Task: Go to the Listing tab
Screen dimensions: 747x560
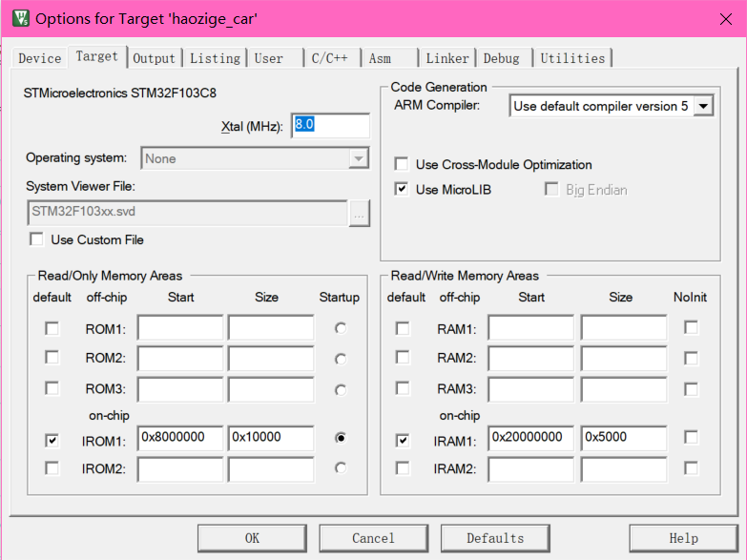Action: [x=216, y=58]
